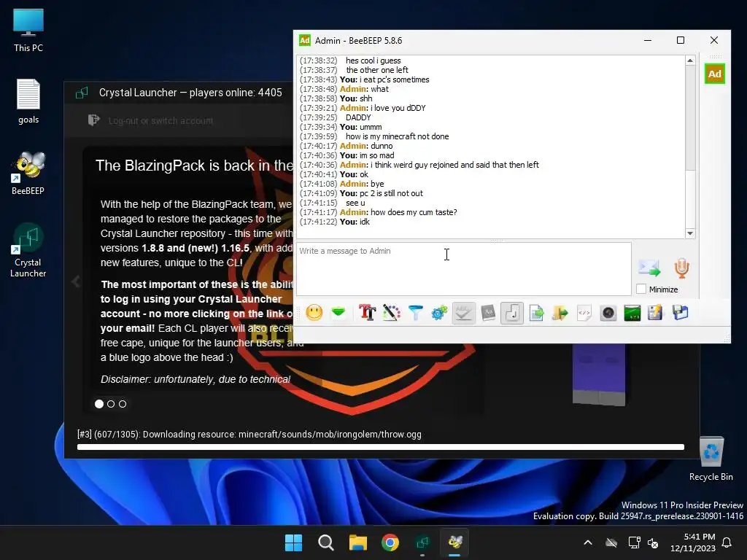Click chat line 'Admin: dunno'
The height and width of the screenshot is (560, 747).
coord(366,146)
